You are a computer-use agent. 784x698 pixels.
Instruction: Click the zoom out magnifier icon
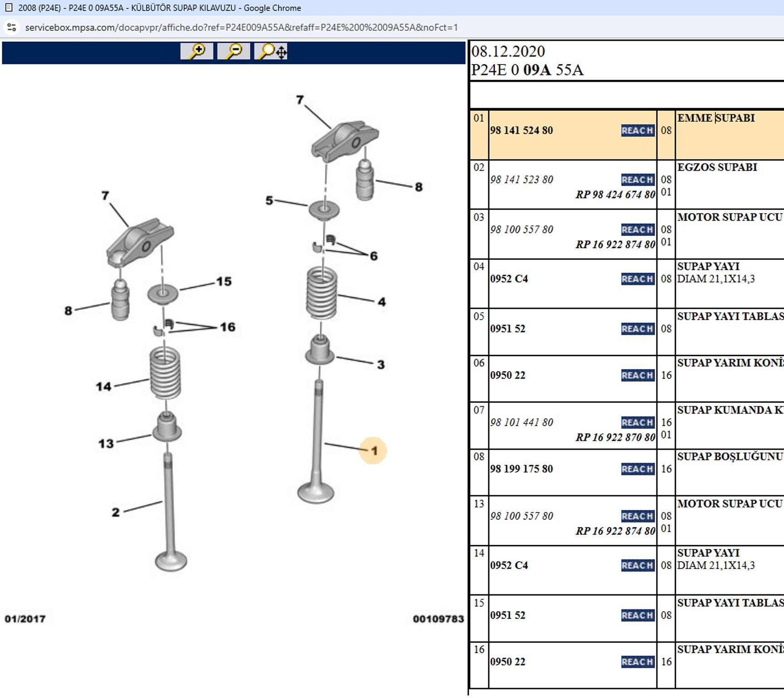point(233,51)
